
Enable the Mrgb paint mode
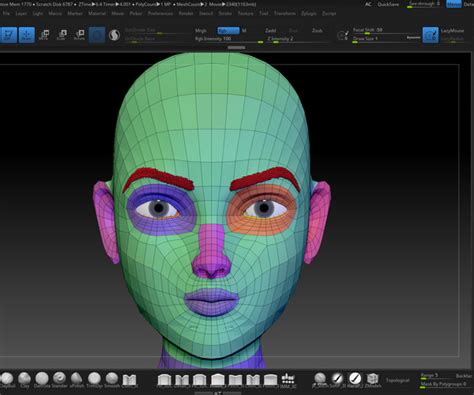coord(201,31)
